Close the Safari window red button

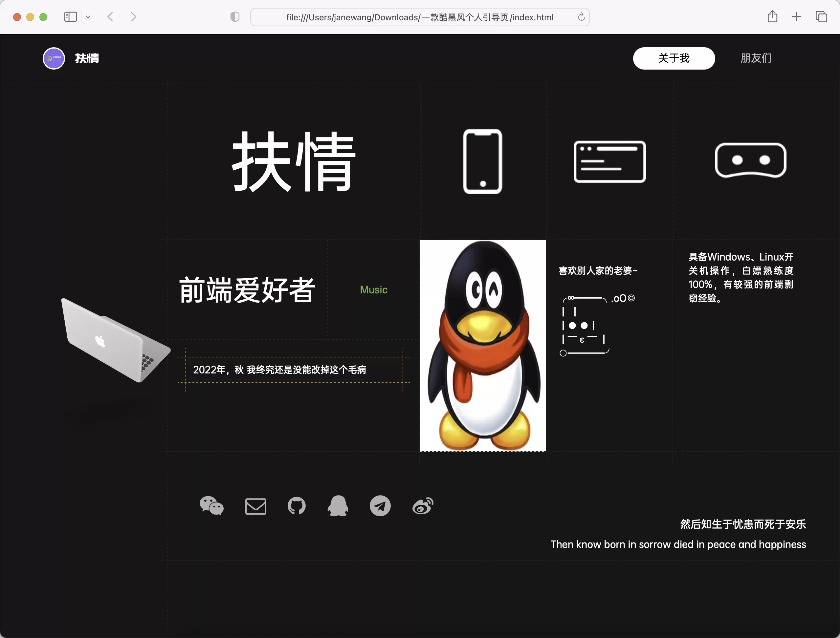click(x=17, y=17)
